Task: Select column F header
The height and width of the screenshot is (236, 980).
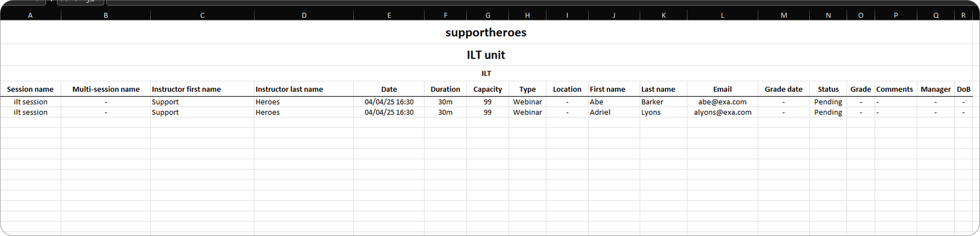Action: (x=445, y=15)
